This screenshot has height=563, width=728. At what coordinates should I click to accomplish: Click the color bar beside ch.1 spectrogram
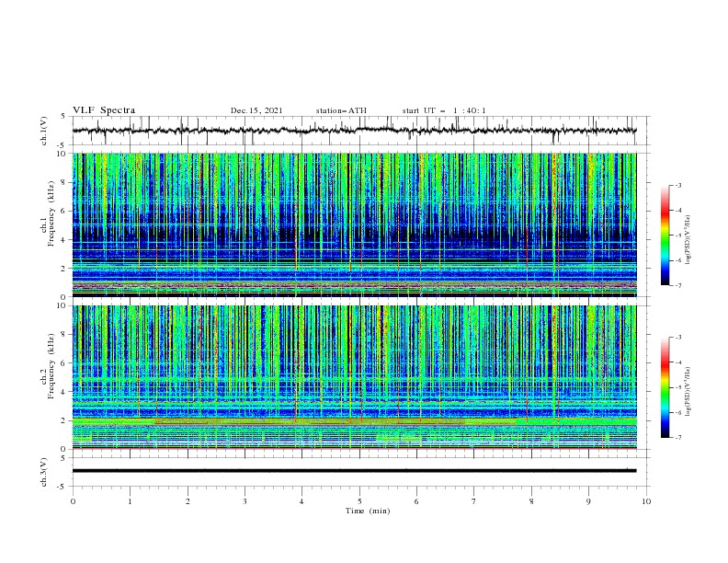click(665, 236)
